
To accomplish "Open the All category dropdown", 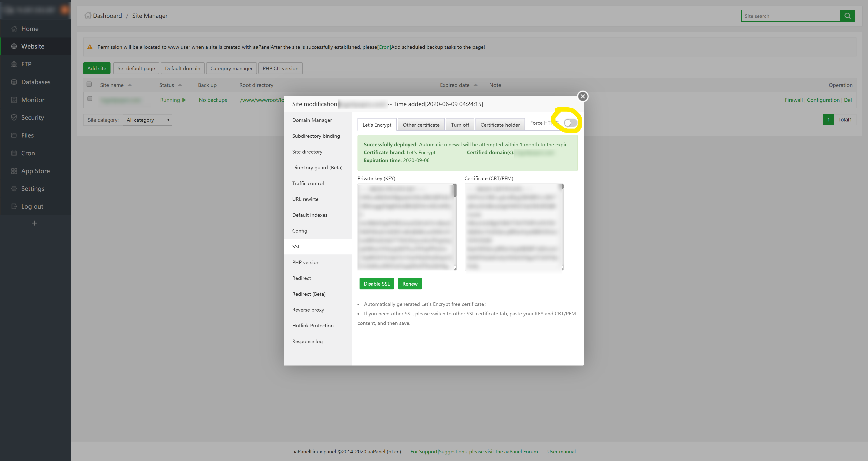I will pos(147,120).
